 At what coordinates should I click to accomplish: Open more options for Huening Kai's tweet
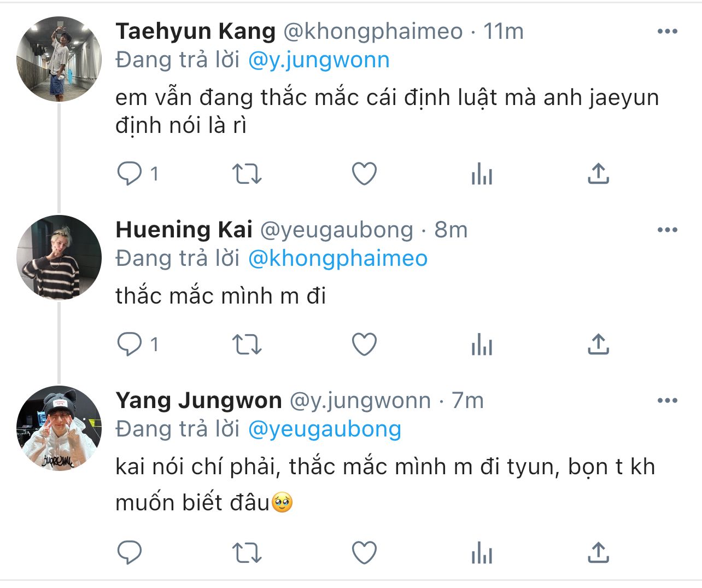coord(667,230)
